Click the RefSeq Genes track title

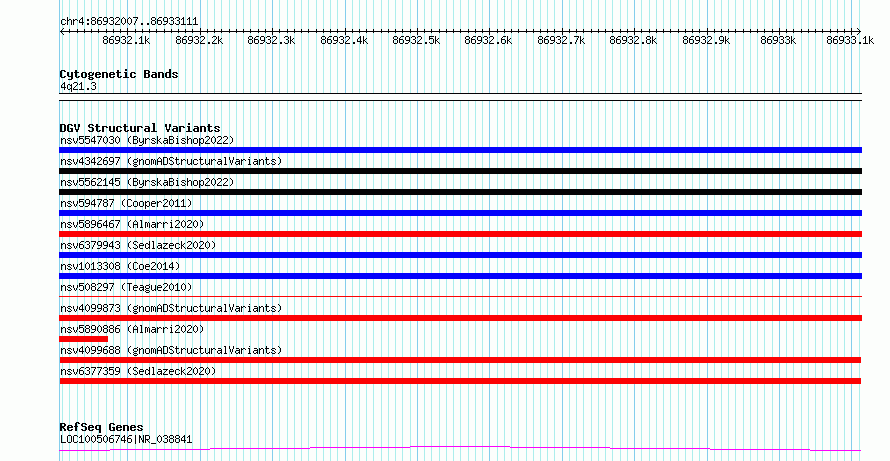pyautogui.click(x=101, y=427)
